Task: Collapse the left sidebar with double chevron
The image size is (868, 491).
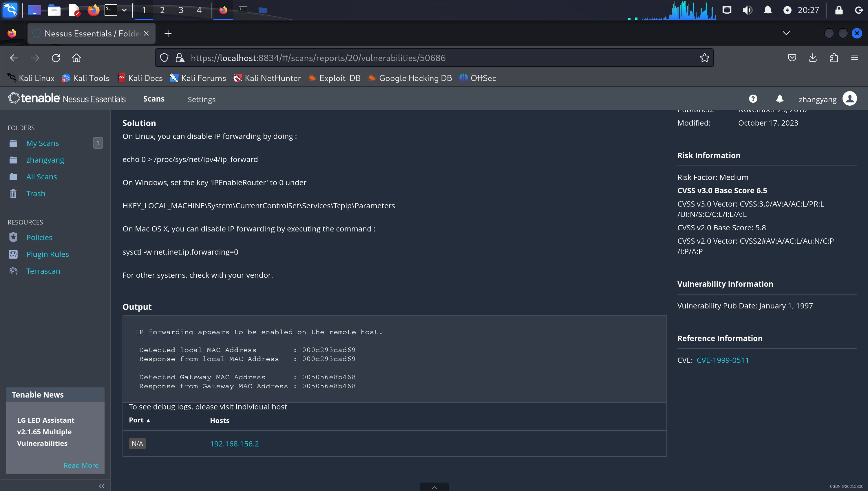Action: (102, 486)
